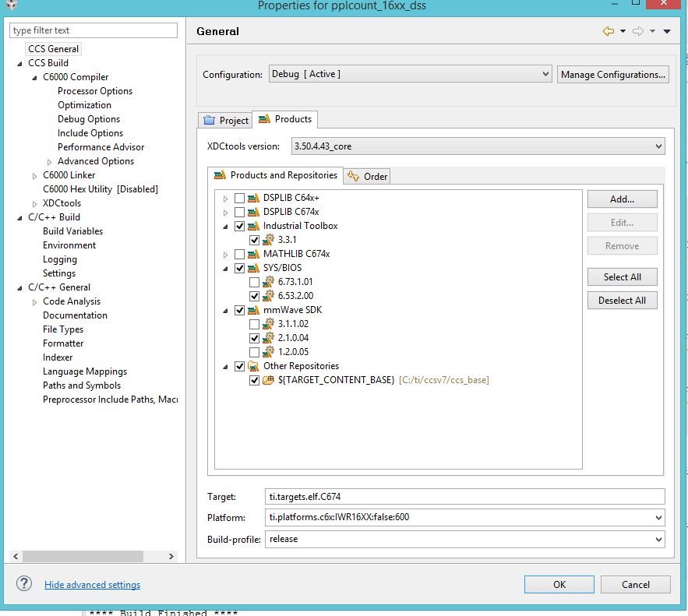Click the Target text field
Viewport: 688px width, 616px height.
(x=464, y=497)
